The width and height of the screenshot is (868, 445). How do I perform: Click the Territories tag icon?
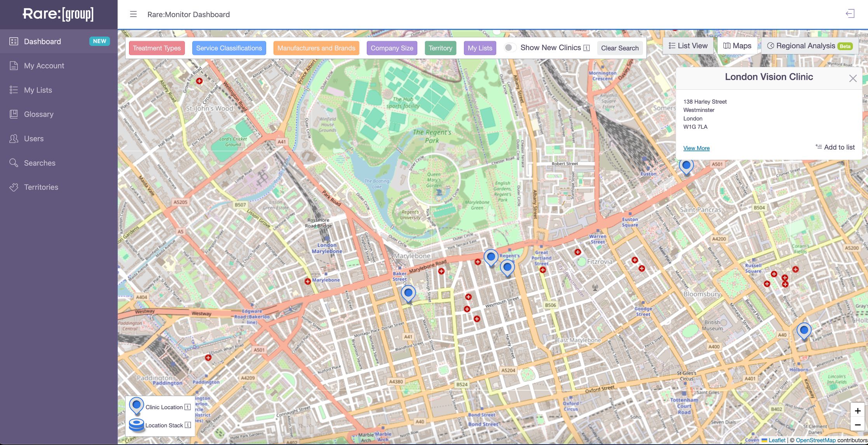click(14, 187)
